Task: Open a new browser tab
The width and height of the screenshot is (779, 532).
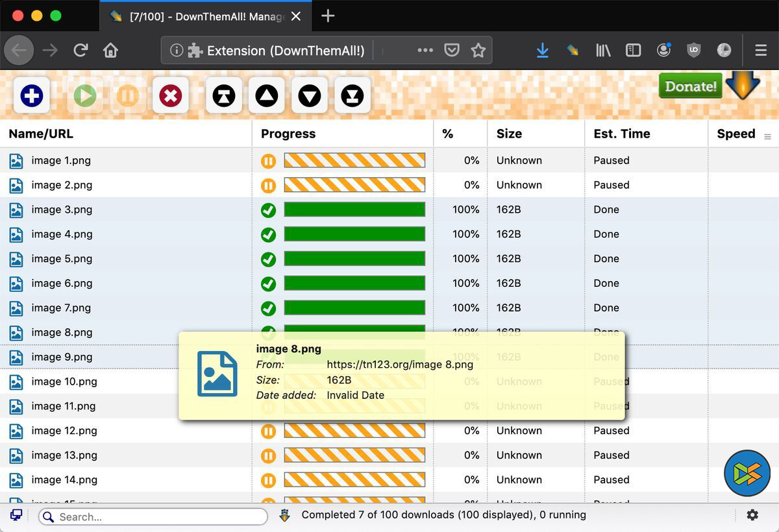Action: (x=328, y=16)
